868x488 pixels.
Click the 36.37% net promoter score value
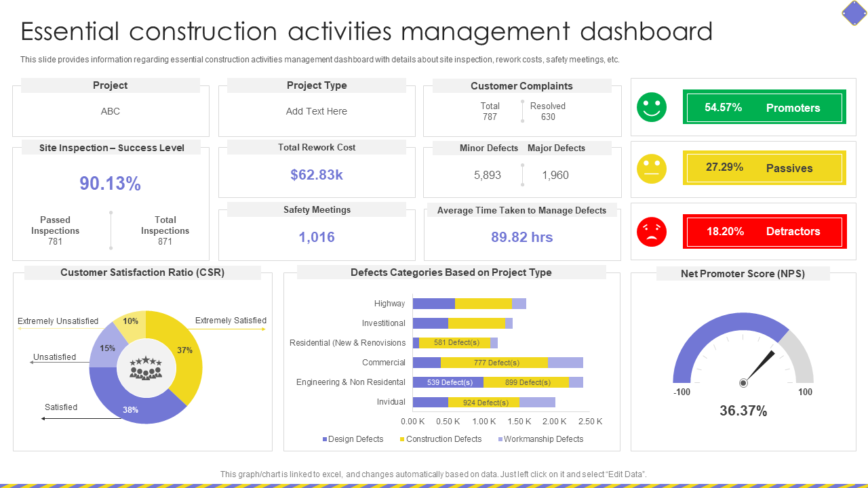[743, 411]
